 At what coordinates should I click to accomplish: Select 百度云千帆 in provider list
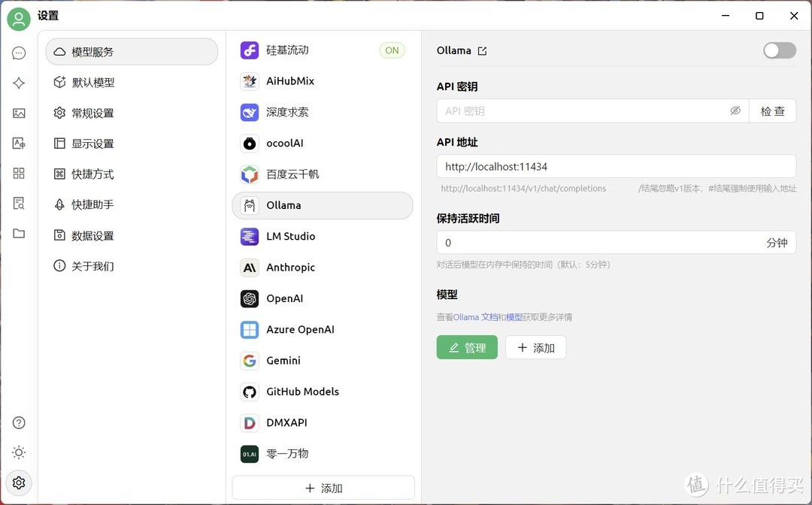tap(323, 174)
